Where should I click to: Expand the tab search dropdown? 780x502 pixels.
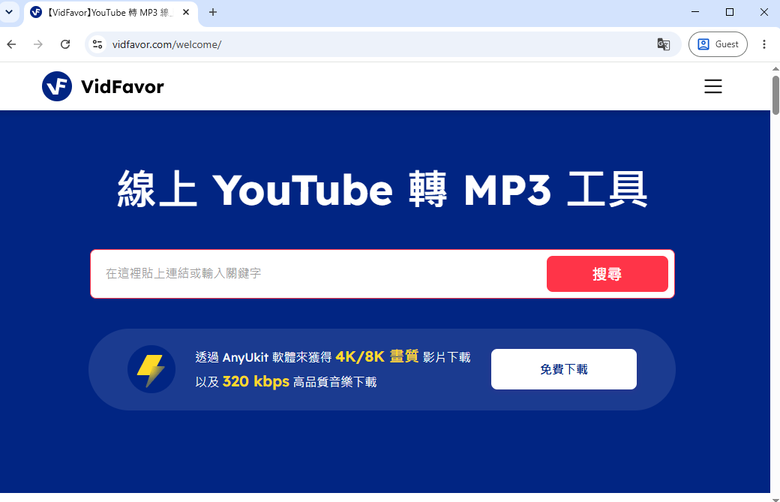click(x=9, y=12)
